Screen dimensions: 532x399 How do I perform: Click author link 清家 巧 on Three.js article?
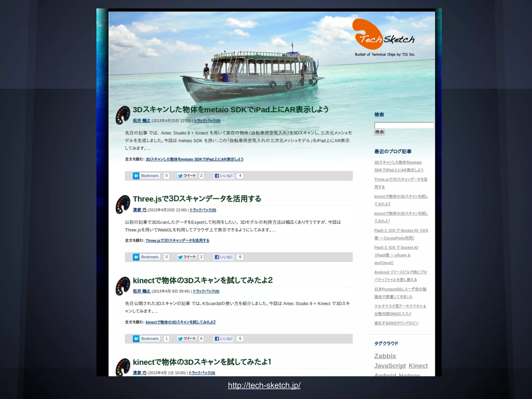point(139,210)
